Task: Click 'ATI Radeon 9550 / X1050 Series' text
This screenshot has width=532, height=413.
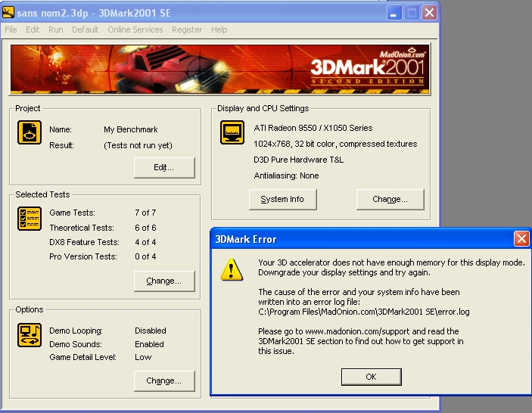Action: [x=313, y=128]
